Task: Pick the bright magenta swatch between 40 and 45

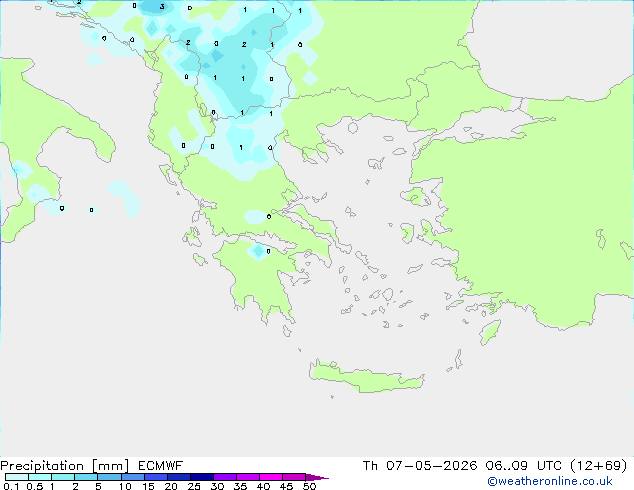Action: pos(271,477)
